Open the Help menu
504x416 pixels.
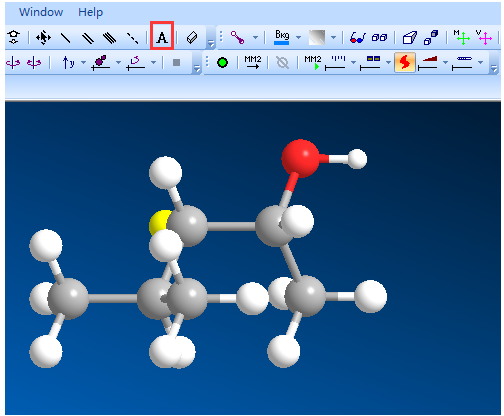click(x=91, y=12)
